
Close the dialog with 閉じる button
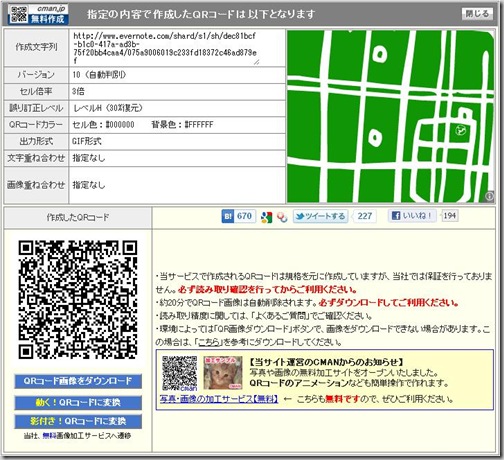tap(477, 14)
